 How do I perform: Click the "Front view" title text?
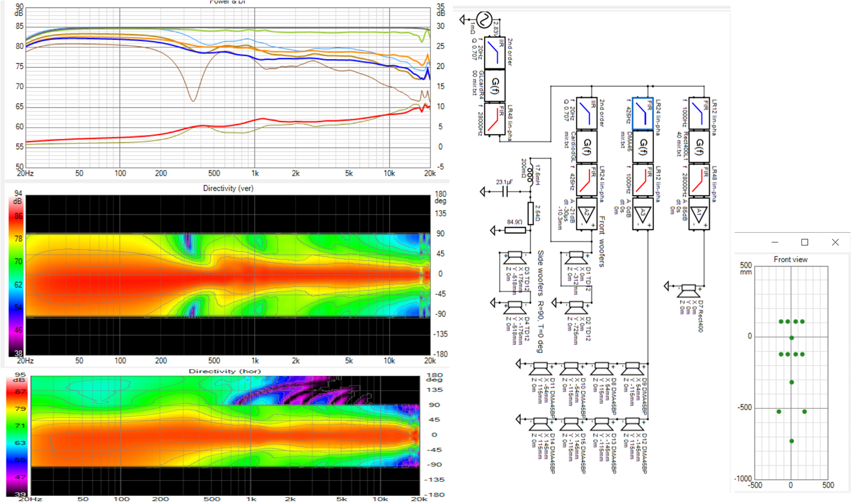click(x=791, y=260)
